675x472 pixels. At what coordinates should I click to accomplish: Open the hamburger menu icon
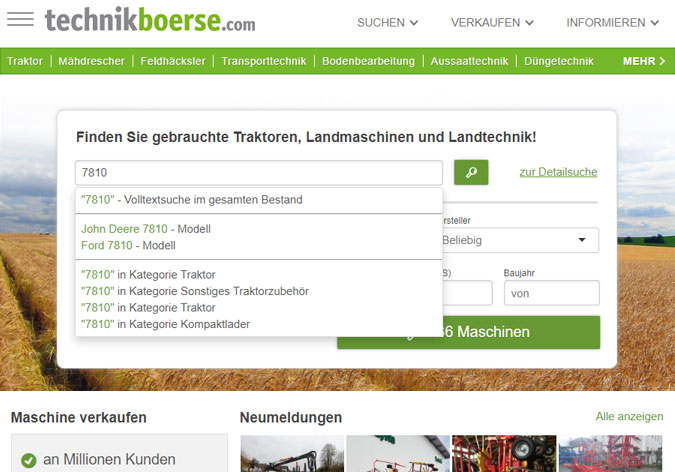[20, 20]
